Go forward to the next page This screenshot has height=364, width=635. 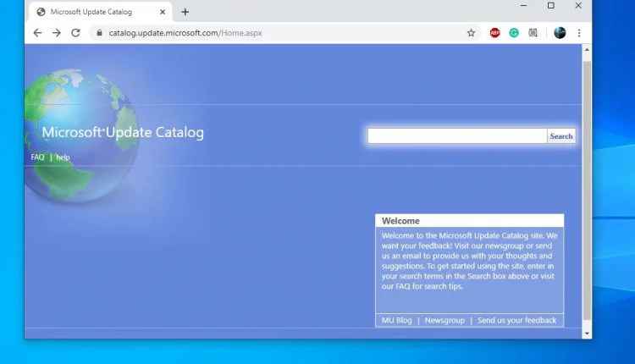[56, 33]
